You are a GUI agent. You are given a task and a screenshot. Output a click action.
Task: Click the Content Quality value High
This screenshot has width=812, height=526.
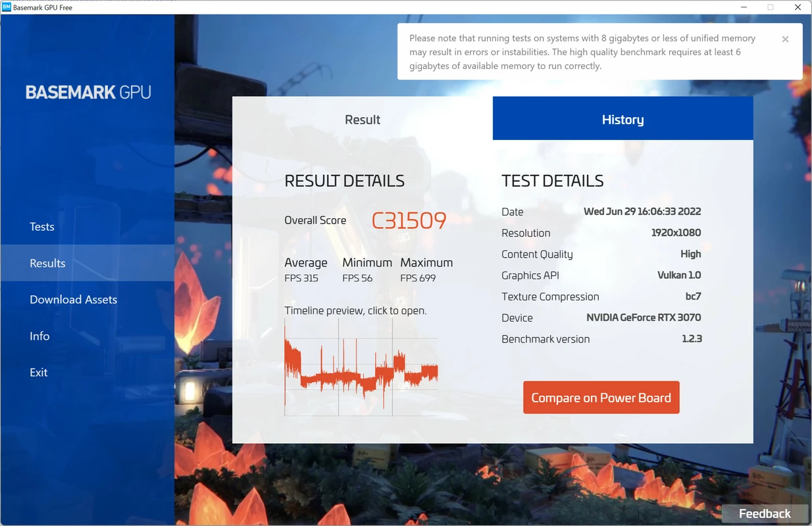pos(691,254)
